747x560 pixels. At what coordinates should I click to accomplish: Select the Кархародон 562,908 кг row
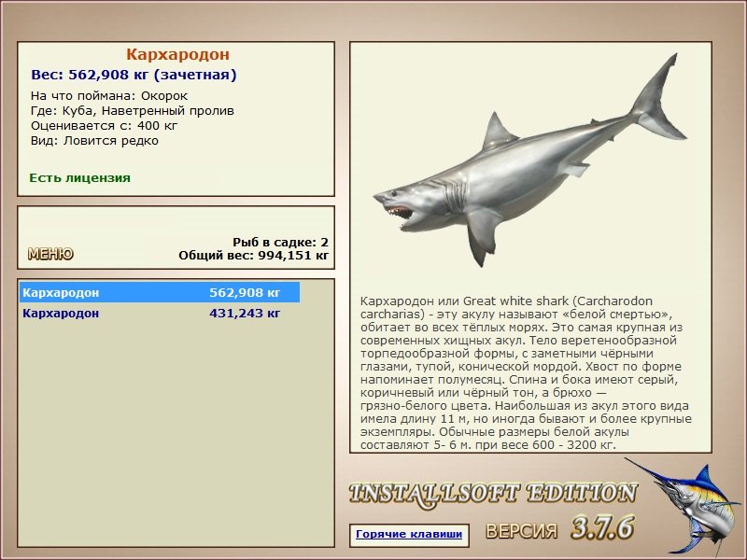pos(160,292)
